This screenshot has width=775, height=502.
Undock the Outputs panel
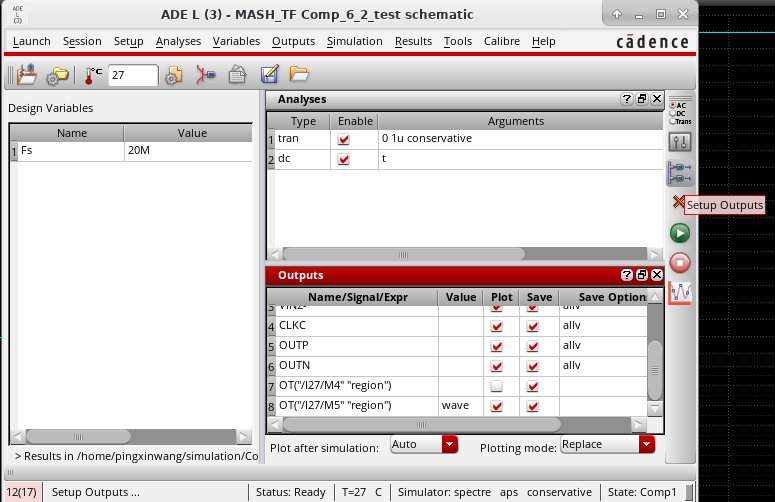pyautogui.click(x=642, y=275)
